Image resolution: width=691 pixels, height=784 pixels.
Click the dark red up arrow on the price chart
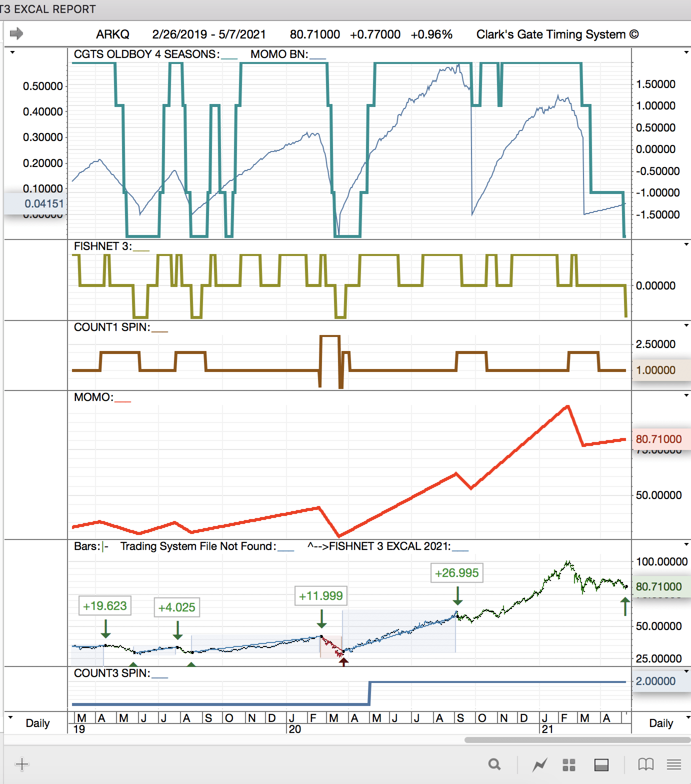point(343,662)
